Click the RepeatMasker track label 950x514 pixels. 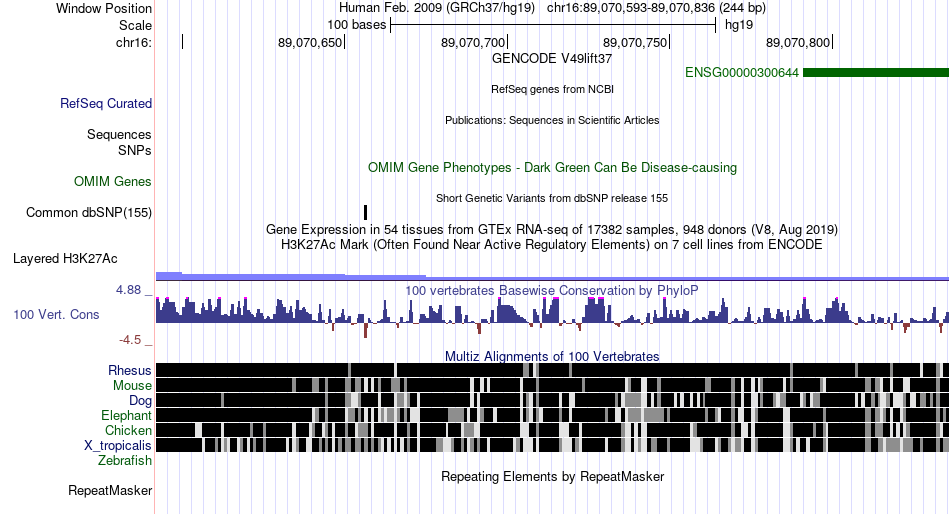point(110,490)
